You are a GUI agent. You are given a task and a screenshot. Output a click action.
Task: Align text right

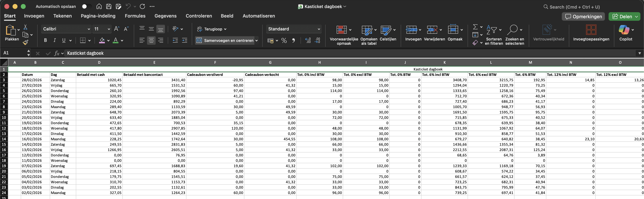pos(161,40)
